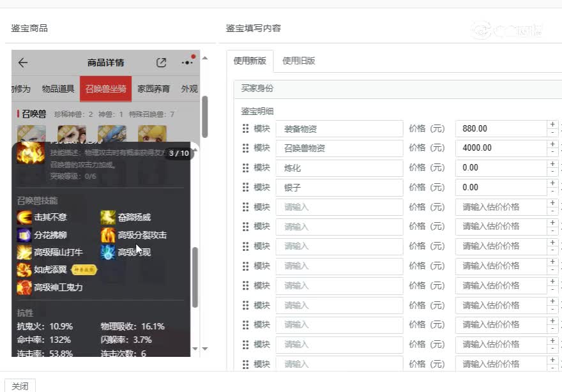562x392 pixels.
Task: Click the 高级神工鬼力 skill icon
Action: pos(24,287)
